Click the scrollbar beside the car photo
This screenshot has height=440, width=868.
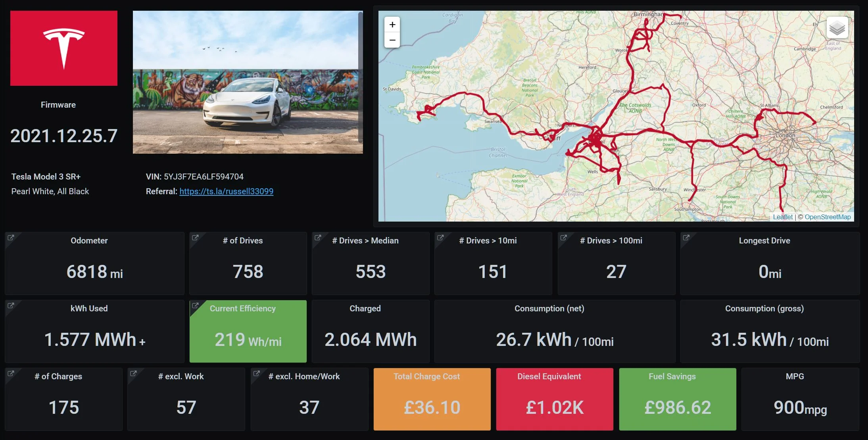pos(361,77)
